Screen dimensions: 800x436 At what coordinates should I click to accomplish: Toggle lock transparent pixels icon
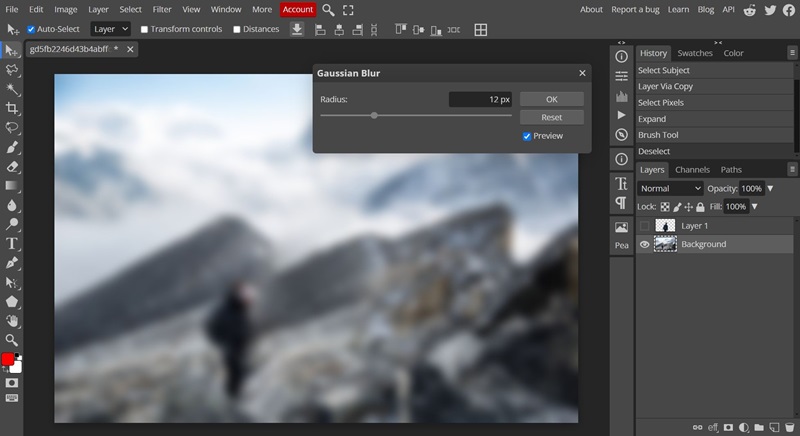click(665, 207)
